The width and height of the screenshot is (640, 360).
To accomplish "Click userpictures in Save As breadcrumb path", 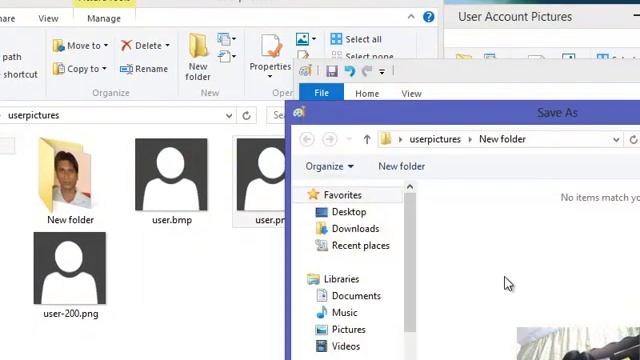I will [x=435, y=139].
